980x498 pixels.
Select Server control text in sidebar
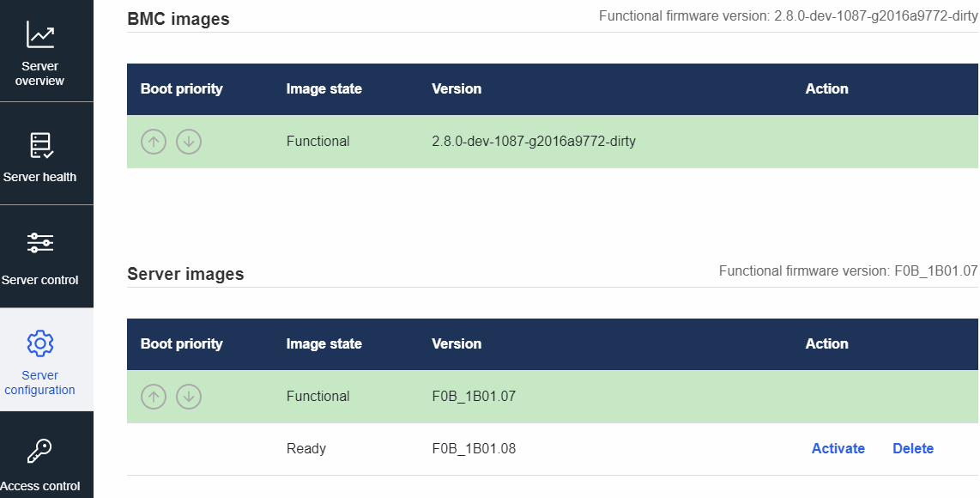point(40,281)
